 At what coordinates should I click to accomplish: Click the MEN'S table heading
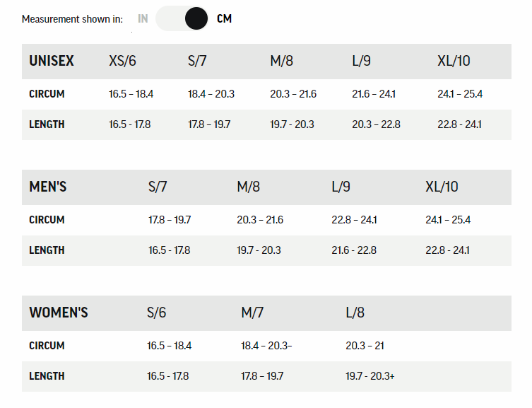coord(48,187)
